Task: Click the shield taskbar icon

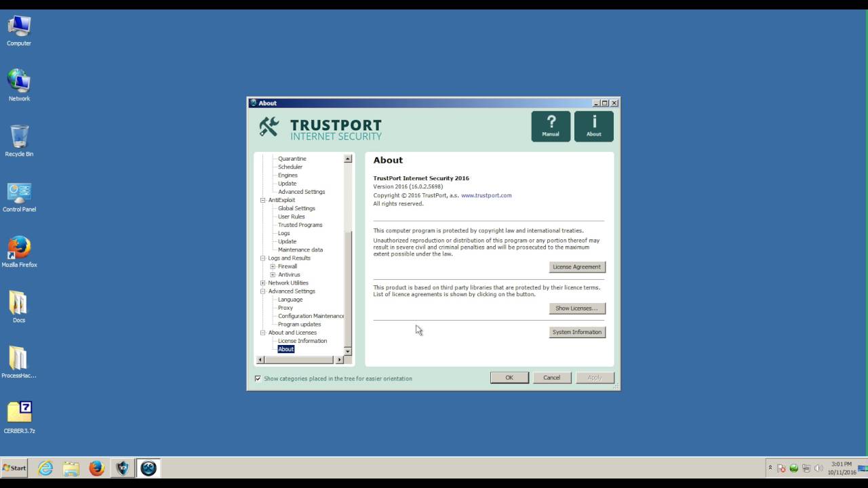Action: click(122, 468)
